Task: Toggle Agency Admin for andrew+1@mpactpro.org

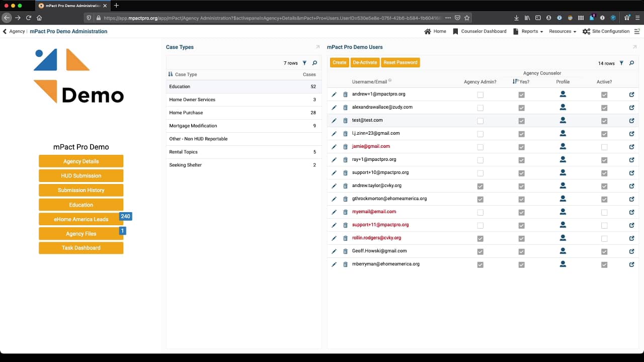Action: [480, 95]
